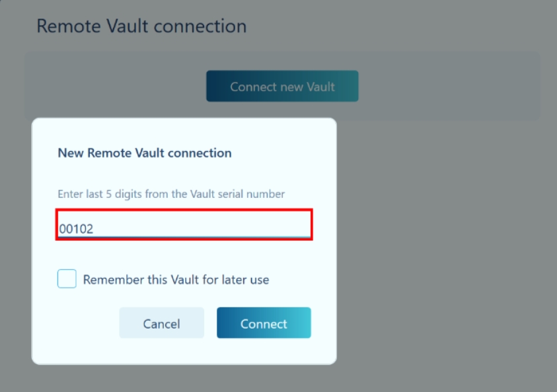Click the Remember this Vault label text
This screenshot has width=557, height=392.
point(176,280)
